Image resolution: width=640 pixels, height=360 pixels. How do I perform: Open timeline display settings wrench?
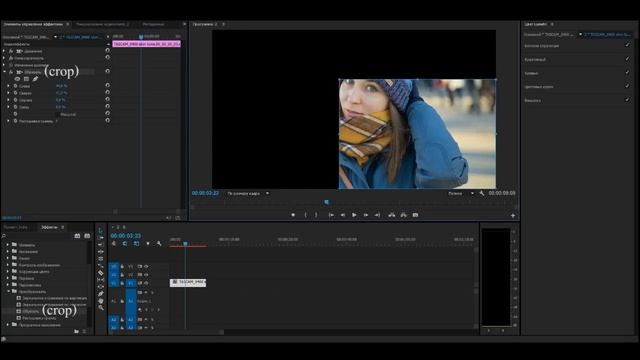(x=159, y=244)
